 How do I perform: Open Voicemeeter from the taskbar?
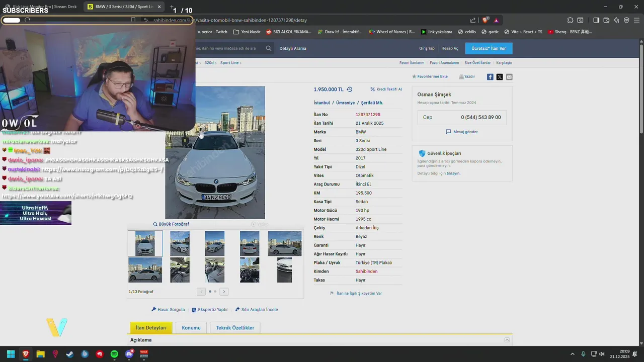click(x=144, y=354)
